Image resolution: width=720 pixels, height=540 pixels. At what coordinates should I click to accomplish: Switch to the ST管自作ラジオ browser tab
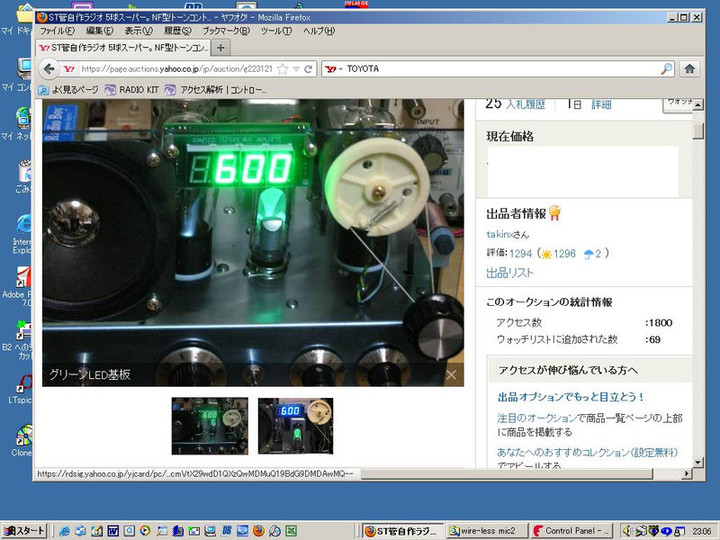click(x=123, y=48)
